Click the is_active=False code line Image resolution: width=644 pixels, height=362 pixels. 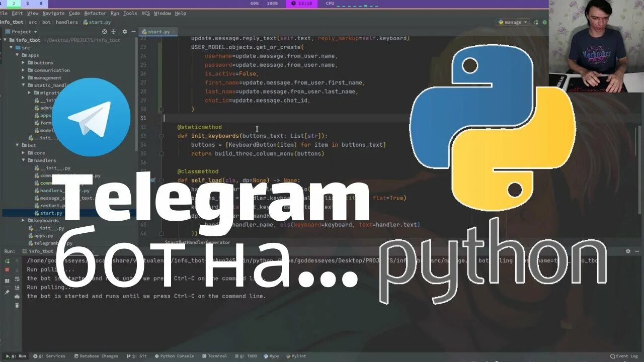click(231, 73)
